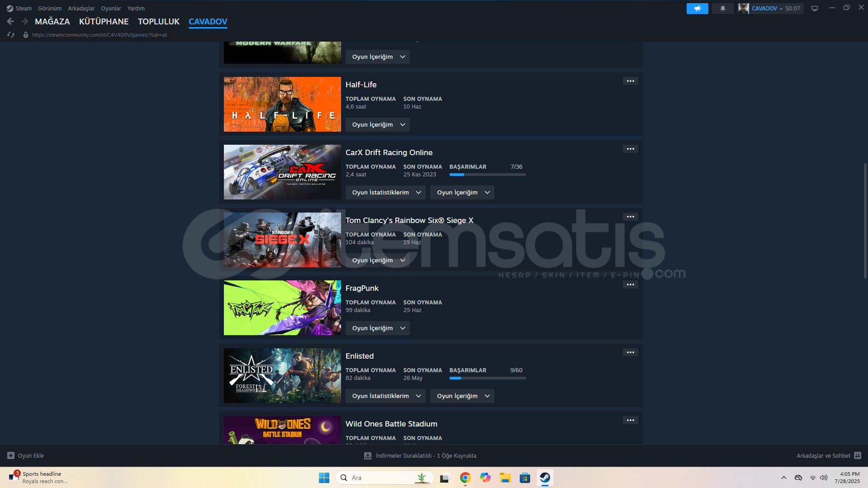Viewport: 868px width, 488px height.
Task: Switch to the KÜTÜPHANE tab
Action: point(104,21)
